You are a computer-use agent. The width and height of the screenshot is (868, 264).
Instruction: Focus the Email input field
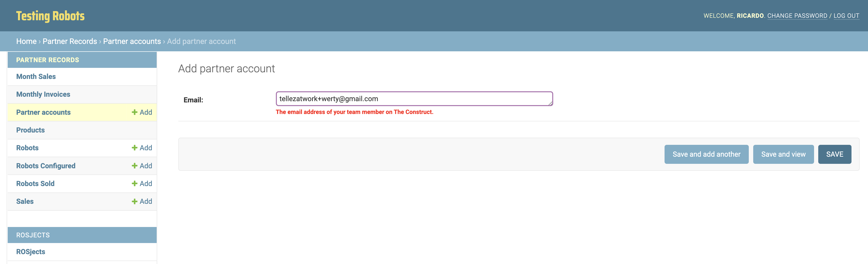coord(414,99)
